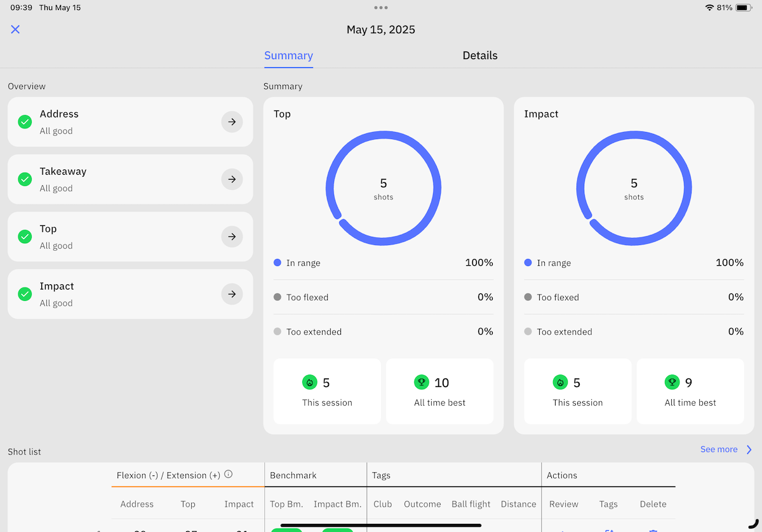Click the streak flame icon in Impact This session

tap(560, 383)
